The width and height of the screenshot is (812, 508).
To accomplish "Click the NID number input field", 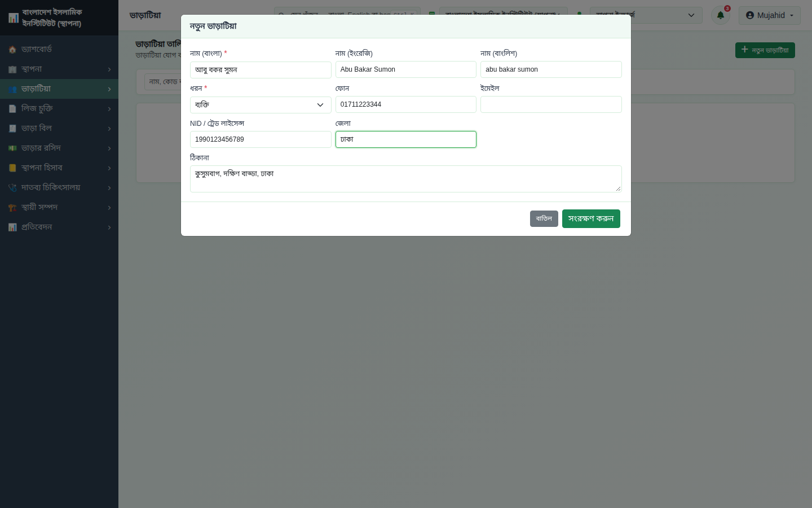I will [261, 139].
